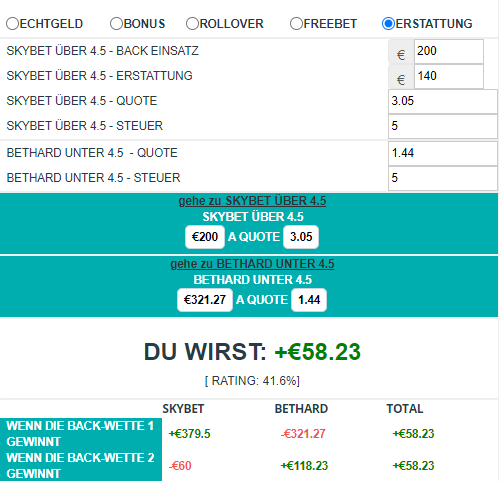Screen dimensions: 499x481
Task: Select the ECHTGELD radio button
Action: [x=12, y=24]
